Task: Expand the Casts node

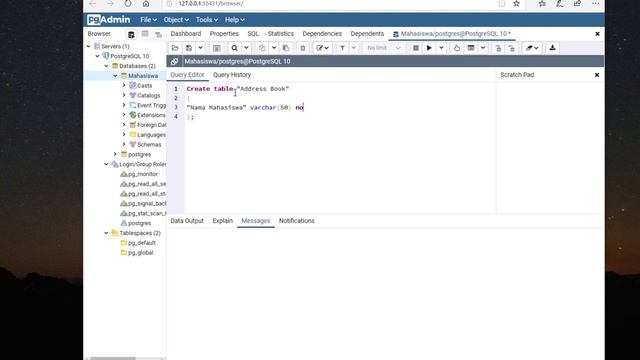Action: (x=124, y=85)
